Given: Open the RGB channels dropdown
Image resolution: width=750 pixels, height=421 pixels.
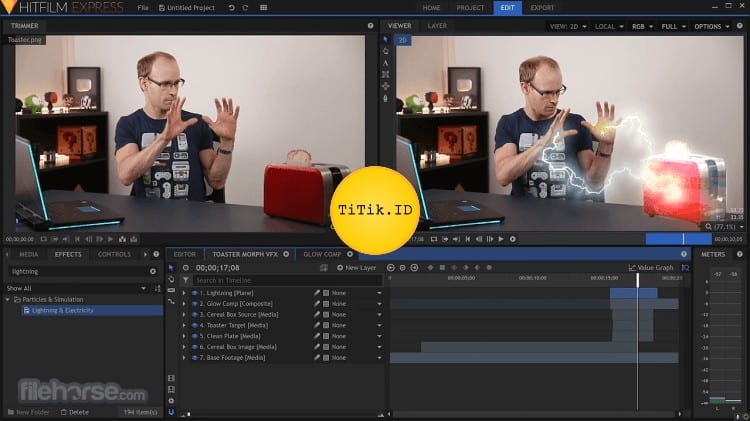Looking at the screenshot, I should pos(642,26).
